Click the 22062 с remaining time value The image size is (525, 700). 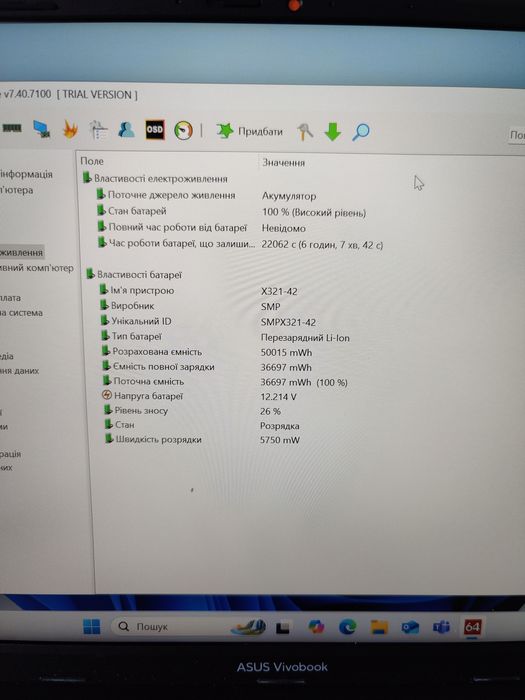tap(322, 245)
